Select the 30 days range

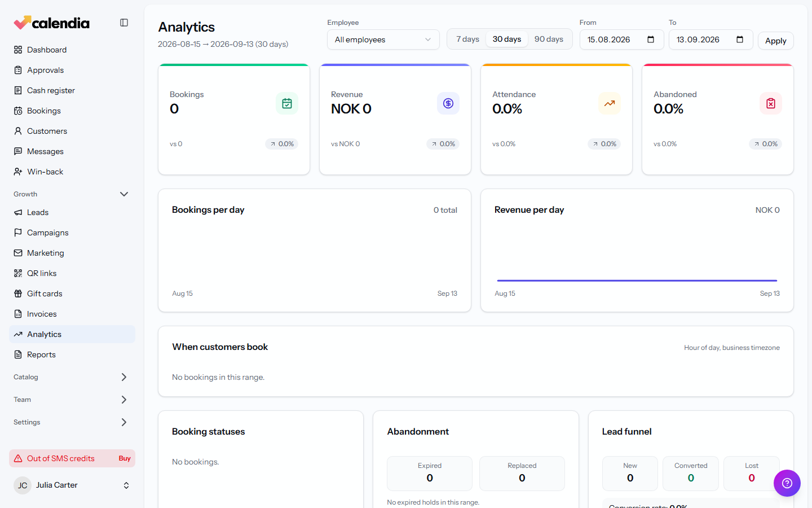(x=507, y=40)
